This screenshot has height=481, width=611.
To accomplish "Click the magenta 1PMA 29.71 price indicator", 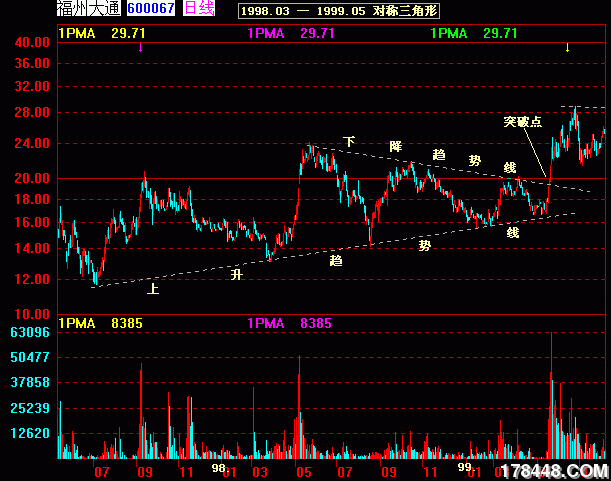I will tap(291, 33).
